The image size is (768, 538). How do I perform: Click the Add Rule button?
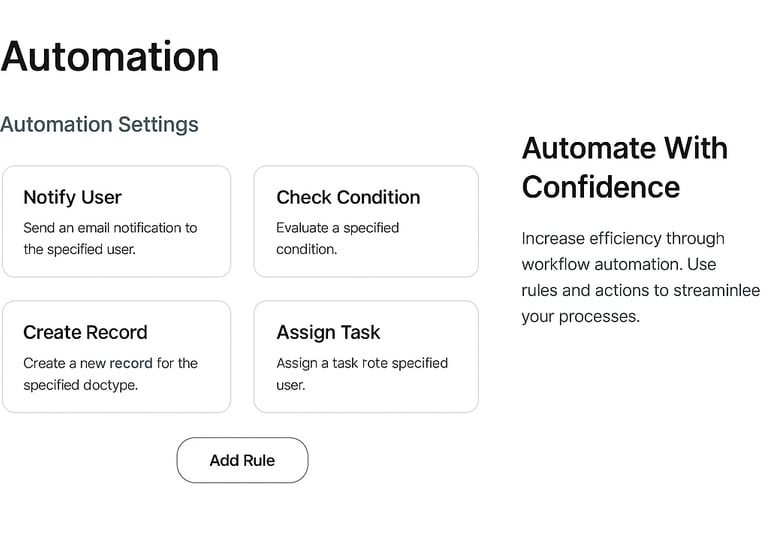[242, 460]
